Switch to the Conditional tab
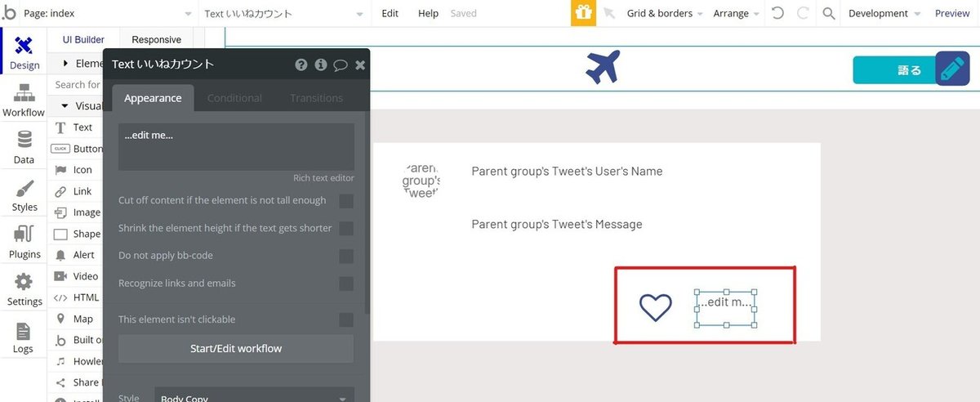This screenshot has height=402, width=980. click(x=234, y=98)
